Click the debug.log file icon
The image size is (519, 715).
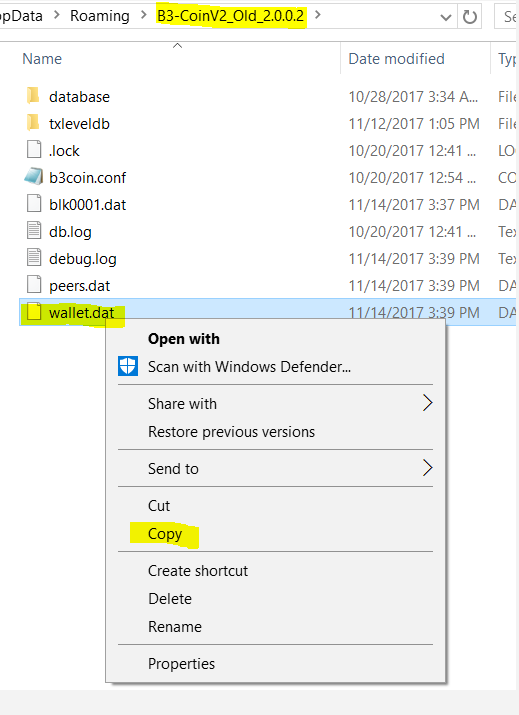[34, 258]
